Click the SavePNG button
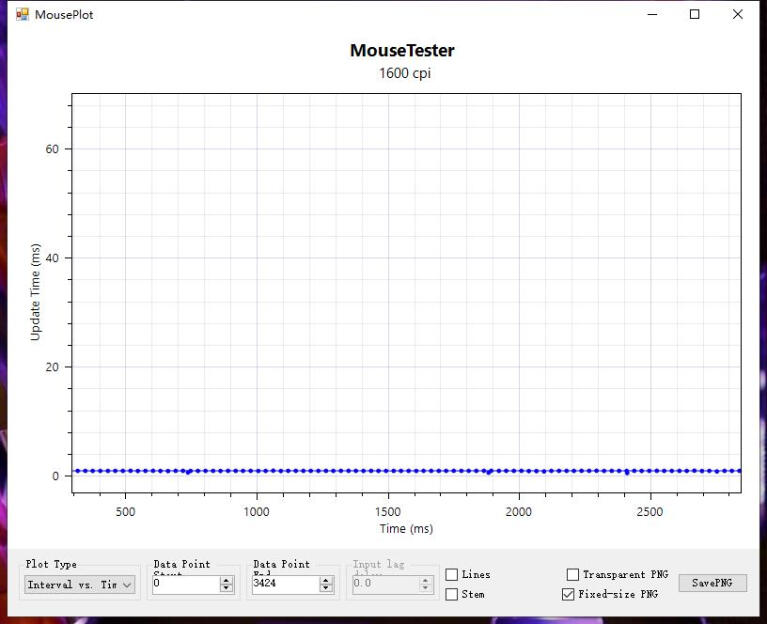This screenshot has height=624, width=767. [712, 582]
